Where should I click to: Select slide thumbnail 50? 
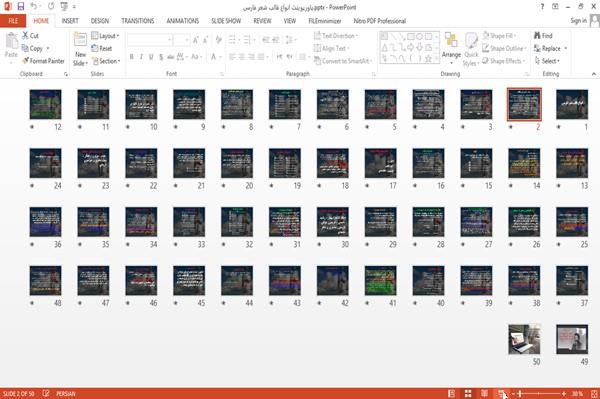coord(524,339)
